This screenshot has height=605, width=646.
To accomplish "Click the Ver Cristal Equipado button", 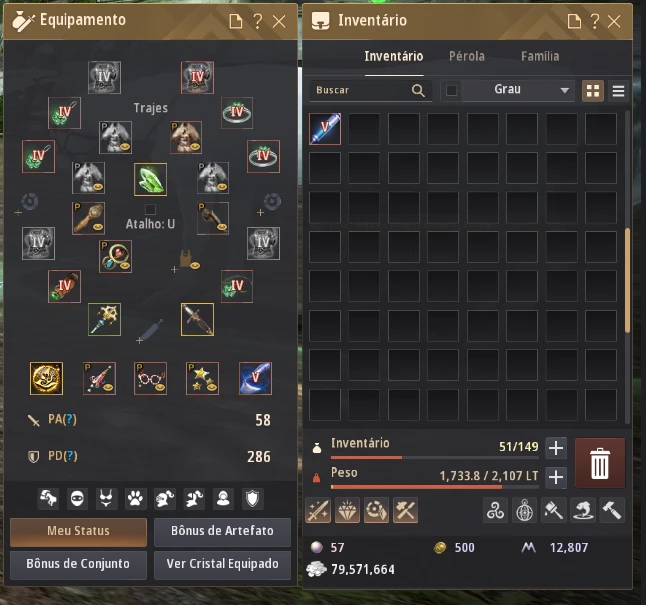I will tap(222, 564).
